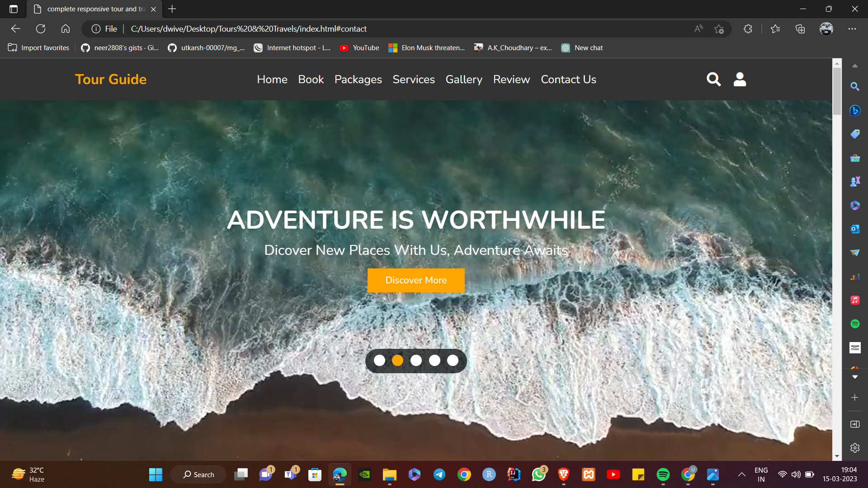868x488 pixels.
Task: Click the website search magnifier icon
Action: pos(713,80)
